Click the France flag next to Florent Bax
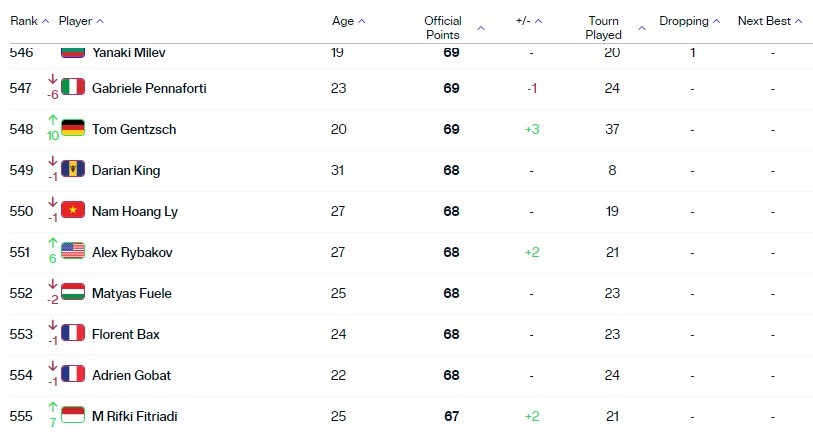This screenshot has height=436, width=813. [x=73, y=332]
